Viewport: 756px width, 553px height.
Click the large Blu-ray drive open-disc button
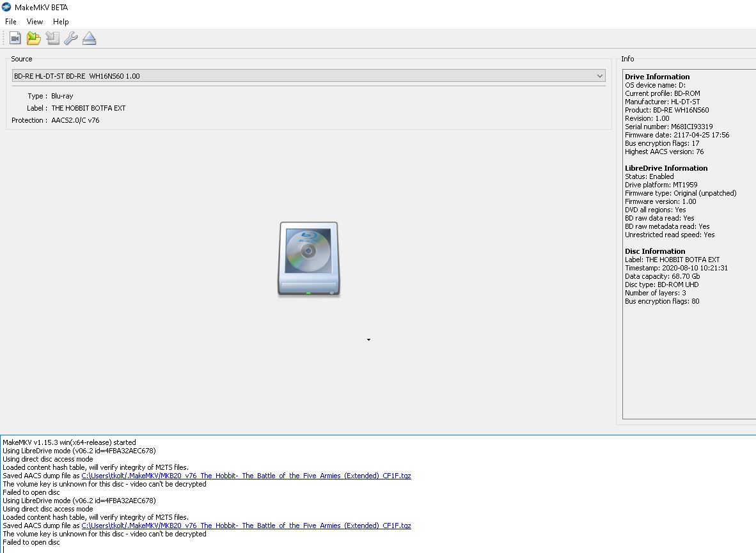[309, 259]
